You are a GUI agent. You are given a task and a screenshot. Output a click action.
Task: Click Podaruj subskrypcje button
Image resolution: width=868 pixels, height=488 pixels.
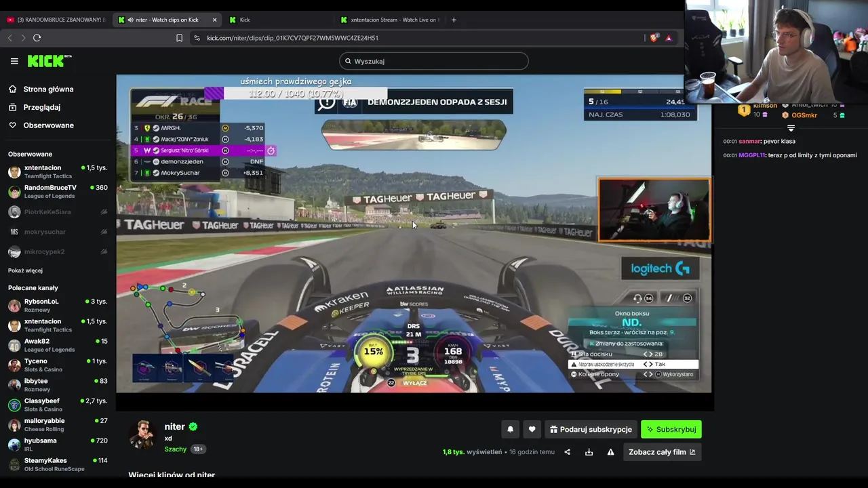591,429
